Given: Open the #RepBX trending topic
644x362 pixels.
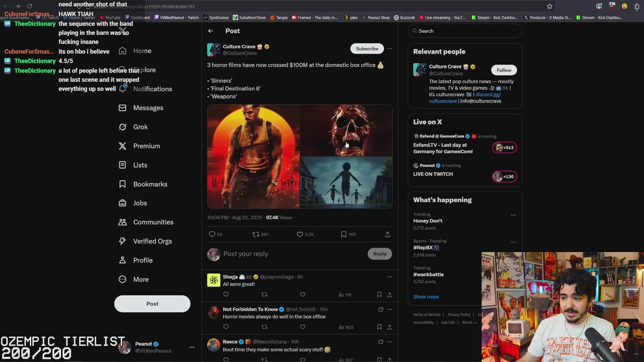Looking at the screenshot, I should (x=426, y=248).
